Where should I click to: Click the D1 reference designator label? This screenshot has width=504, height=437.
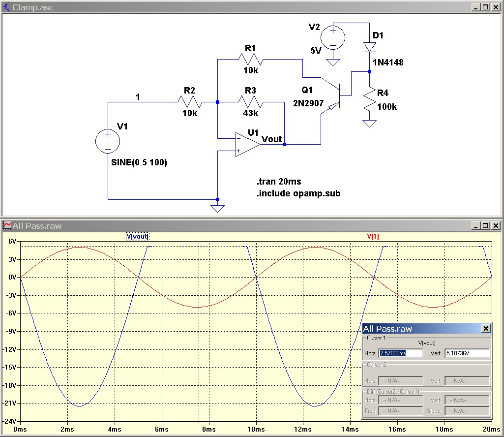coord(378,35)
